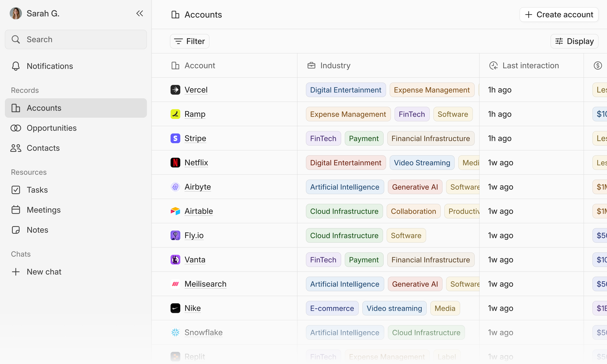
Task: Click Netflix's Video Streaming tag
Action: coord(422,163)
